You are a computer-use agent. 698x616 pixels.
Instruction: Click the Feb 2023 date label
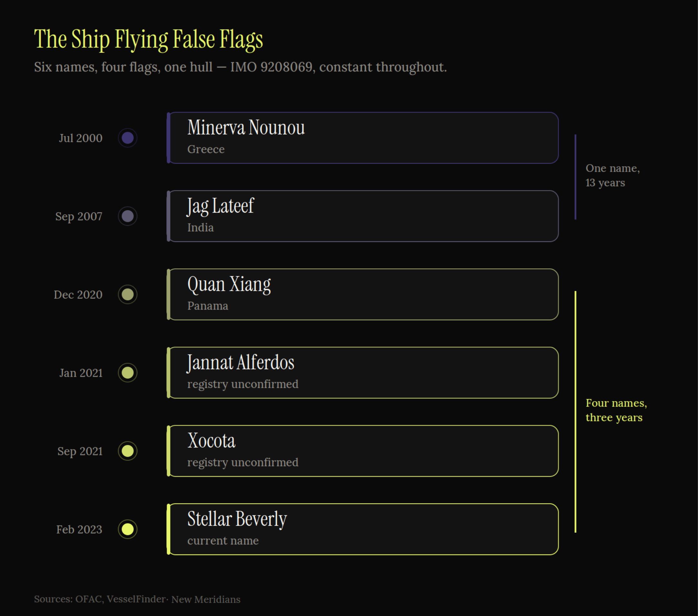coord(79,529)
